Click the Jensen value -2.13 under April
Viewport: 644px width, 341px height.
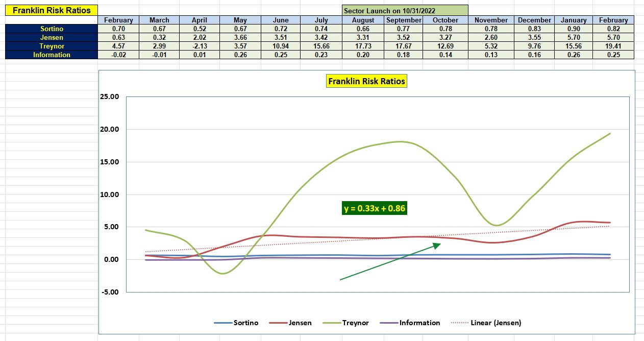click(200, 45)
